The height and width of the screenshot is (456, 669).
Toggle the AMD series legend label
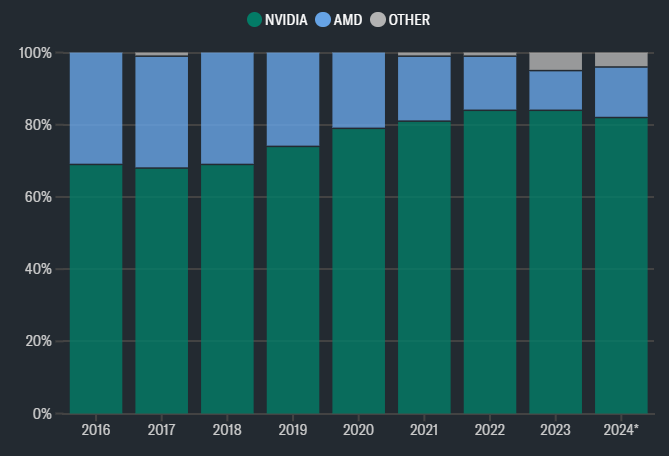point(347,19)
